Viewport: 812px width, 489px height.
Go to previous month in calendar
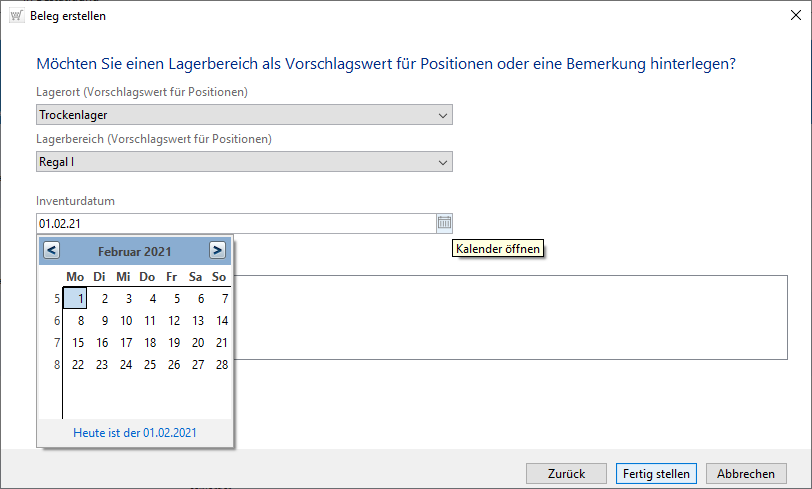[52, 250]
